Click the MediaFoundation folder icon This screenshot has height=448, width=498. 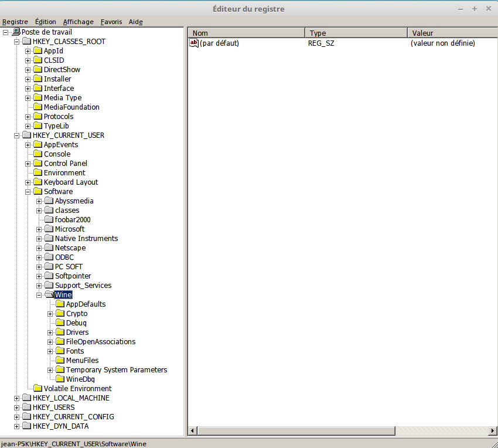pyautogui.click(x=38, y=107)
